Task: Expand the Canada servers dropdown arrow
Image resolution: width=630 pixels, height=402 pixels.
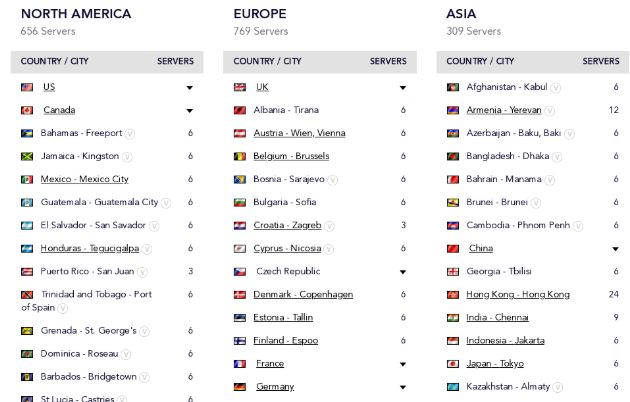Action: pos(190,110)
